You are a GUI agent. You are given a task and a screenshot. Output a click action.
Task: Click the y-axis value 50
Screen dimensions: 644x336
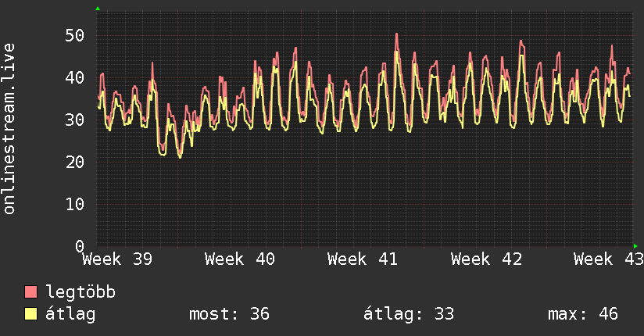pyautogui.click(x=75, y=36)
